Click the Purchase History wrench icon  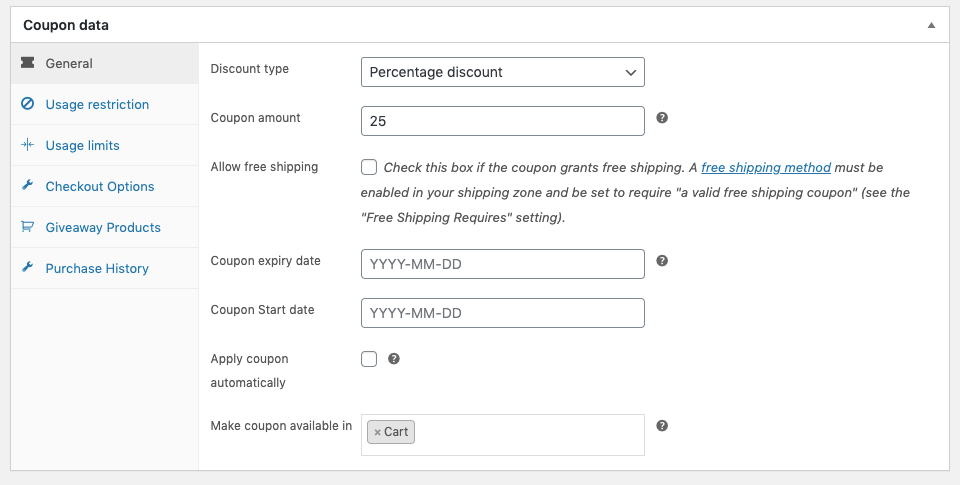pos(27,268)
